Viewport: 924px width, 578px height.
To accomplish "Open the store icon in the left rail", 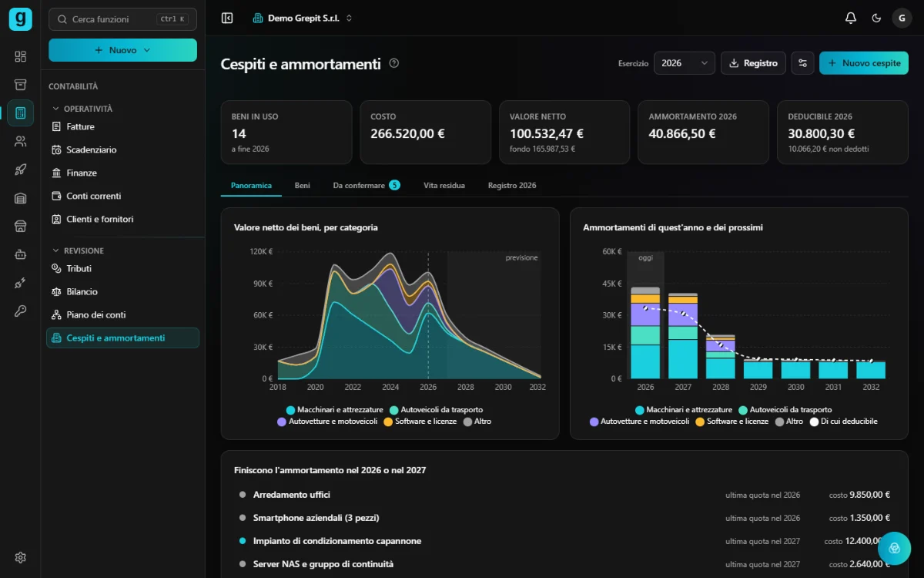I will pos(20,227).
